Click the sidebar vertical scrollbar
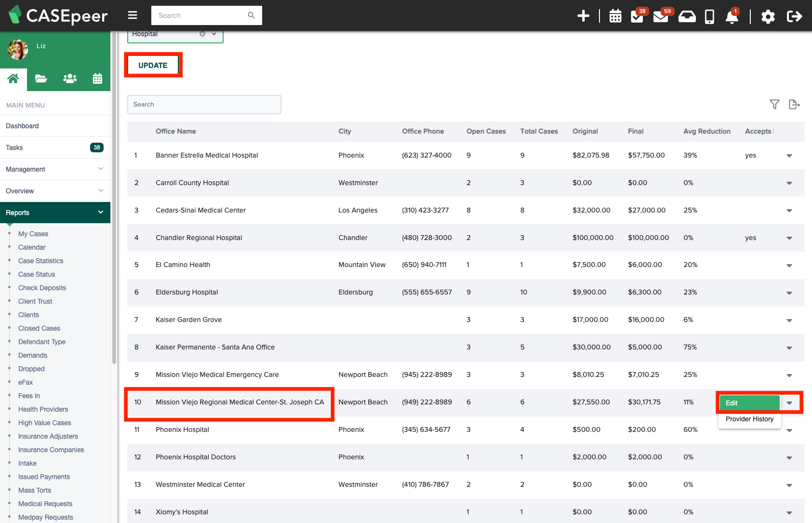The height and width of the screenshot is (523, 812). click(114, 198)
